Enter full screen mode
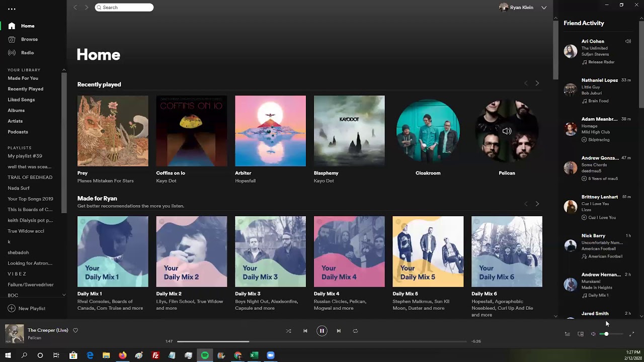The width and height of the screenshot is (644, 362). [x=632, y=334]
